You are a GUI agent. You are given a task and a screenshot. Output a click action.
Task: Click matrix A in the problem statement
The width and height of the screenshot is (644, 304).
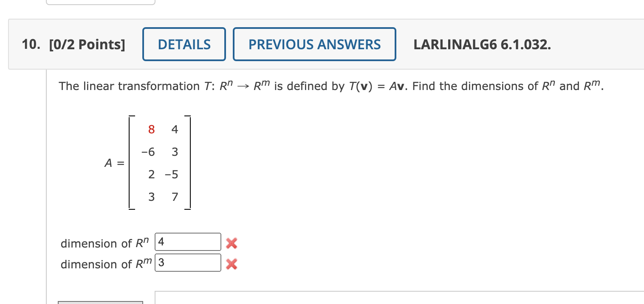coord(159,162)
